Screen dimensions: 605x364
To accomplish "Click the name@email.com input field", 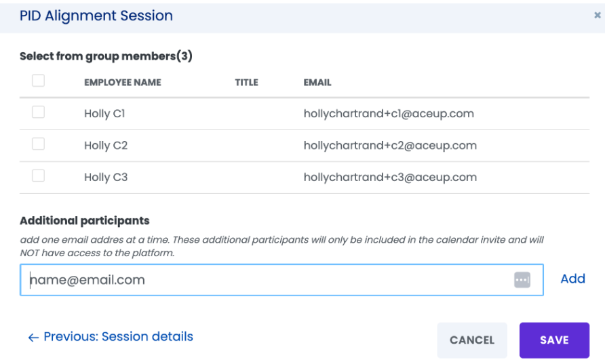I will (281, 280).
